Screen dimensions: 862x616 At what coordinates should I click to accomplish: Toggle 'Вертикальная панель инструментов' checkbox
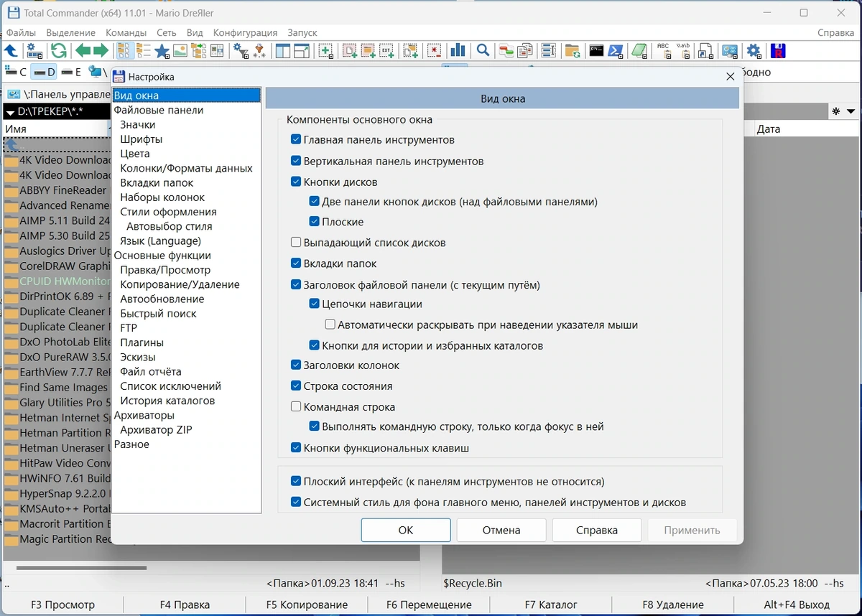coord(296,161)
